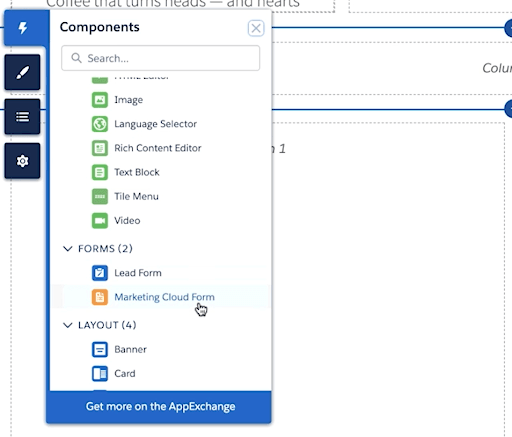
Task: Click the Banner component label
Action: click(130, 349)
